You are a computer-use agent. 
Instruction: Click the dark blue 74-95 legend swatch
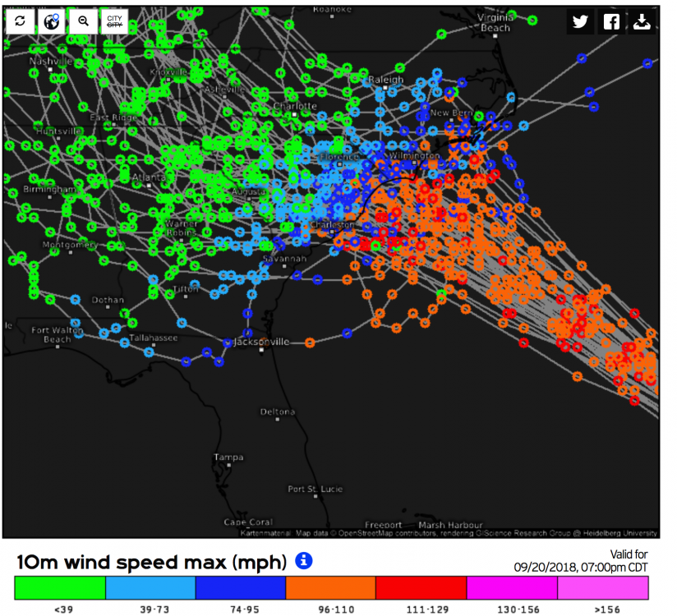(x=241, y=587)
